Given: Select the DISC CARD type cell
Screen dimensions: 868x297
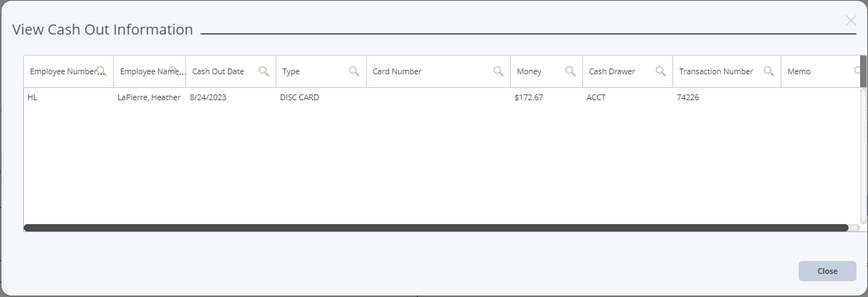Looking at the screenshot, I should click(321, 97).
